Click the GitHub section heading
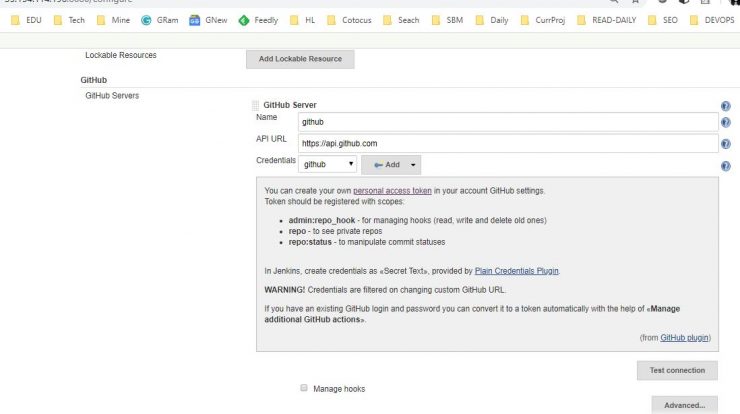 point(93,80)
